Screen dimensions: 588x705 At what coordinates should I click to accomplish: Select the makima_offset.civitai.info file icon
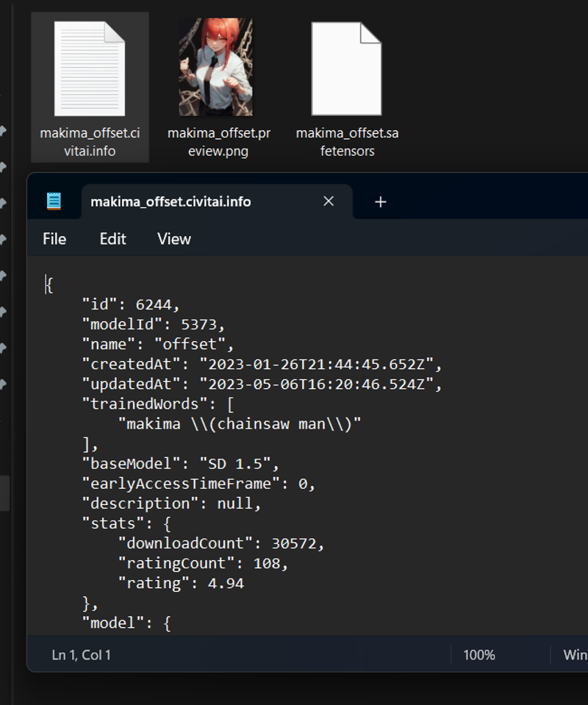tap(90, 69)
